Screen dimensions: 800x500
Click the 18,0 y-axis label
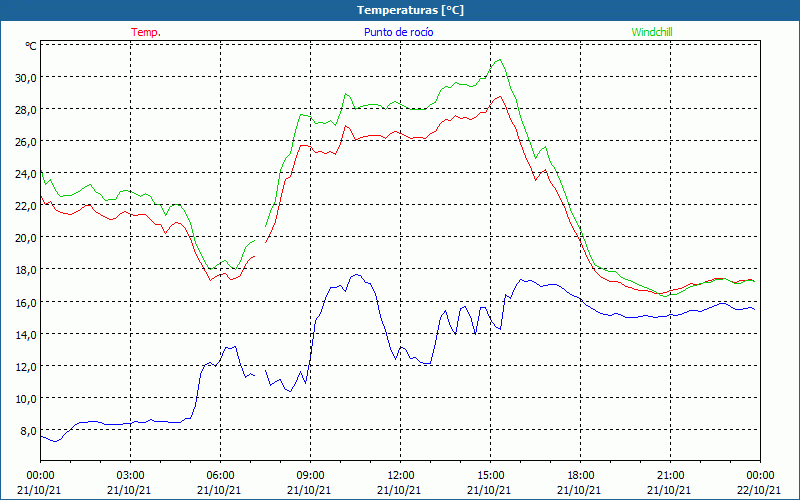coord(26,270)
